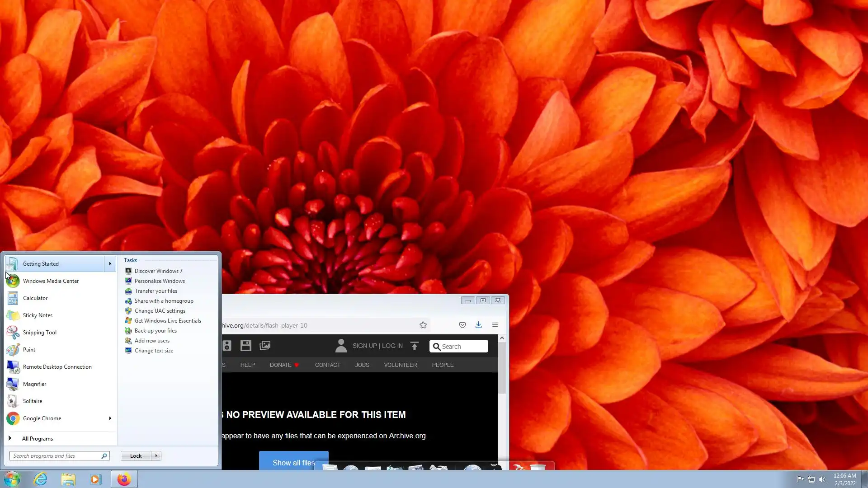
Task: Click Firefox icon in taskbar
Action: [124, 479]
